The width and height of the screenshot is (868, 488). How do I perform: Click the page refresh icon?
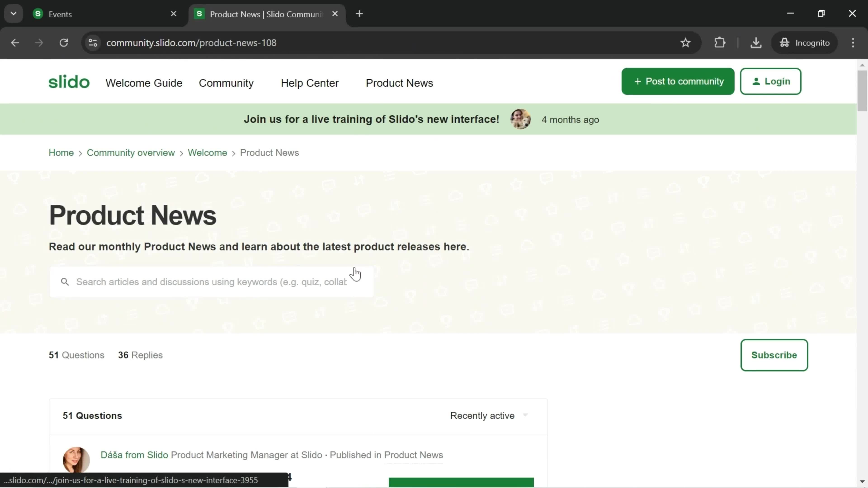(x=64, y=42)
